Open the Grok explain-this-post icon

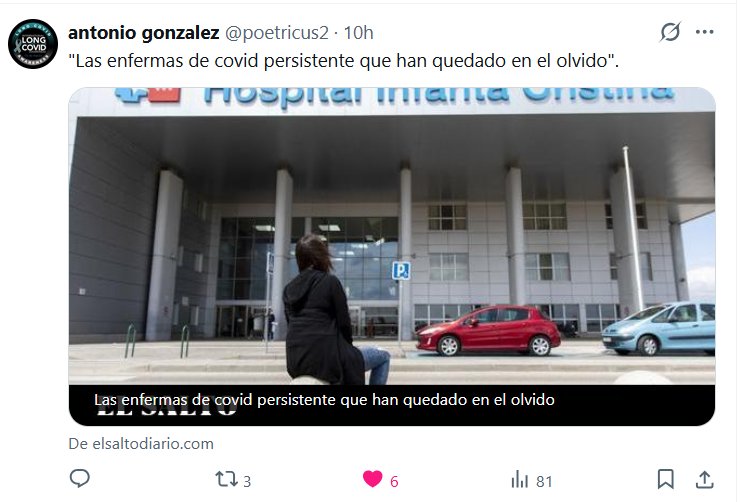(x=670, y=32)
